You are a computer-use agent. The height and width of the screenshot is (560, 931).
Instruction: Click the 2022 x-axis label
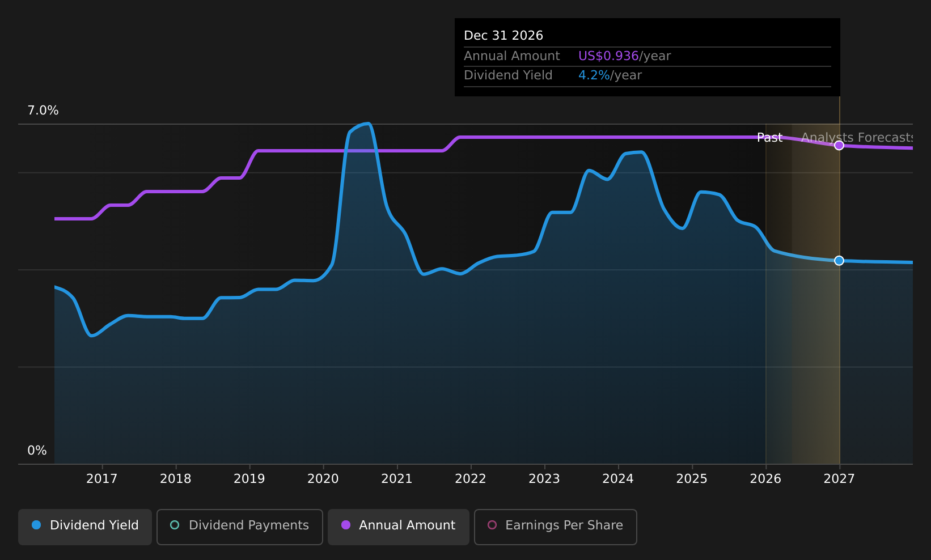pos(471,479)
